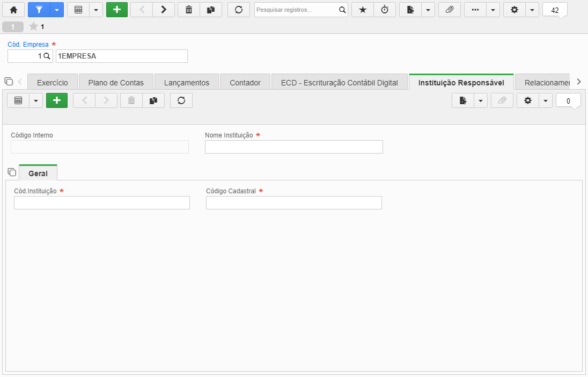Switch to the Plano de Contas tab
Viewport: 588px width, 377px height.
[116, 82]
